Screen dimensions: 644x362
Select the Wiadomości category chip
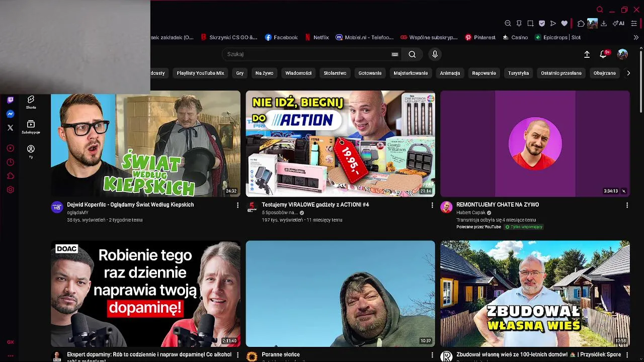(298, 73)
